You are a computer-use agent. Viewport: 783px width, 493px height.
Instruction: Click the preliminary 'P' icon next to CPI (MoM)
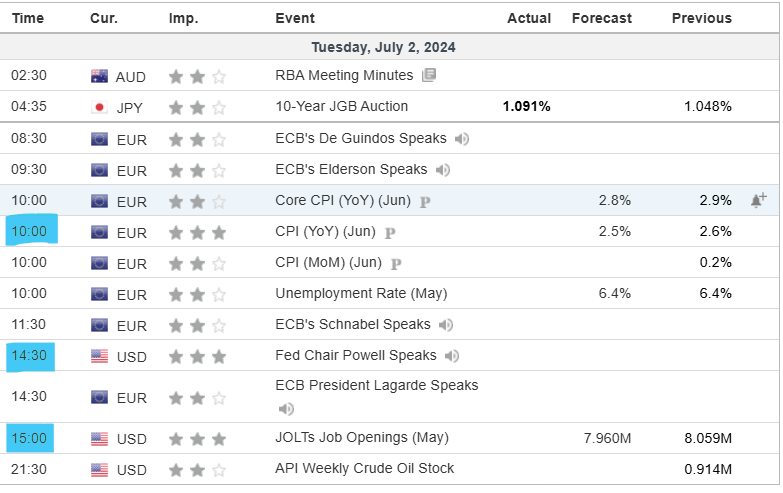point(396,263)
